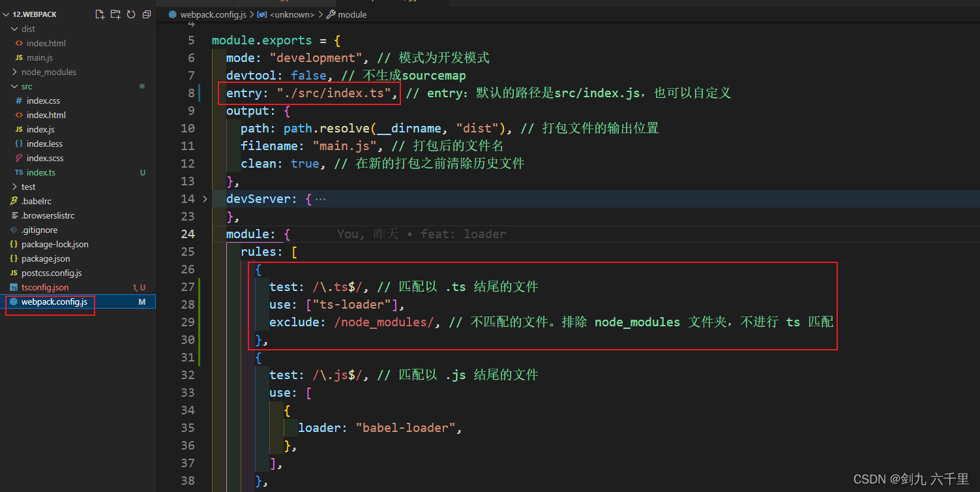Click the git blame text "feat: loader"
980x492 pixels.
coord(464,234)
